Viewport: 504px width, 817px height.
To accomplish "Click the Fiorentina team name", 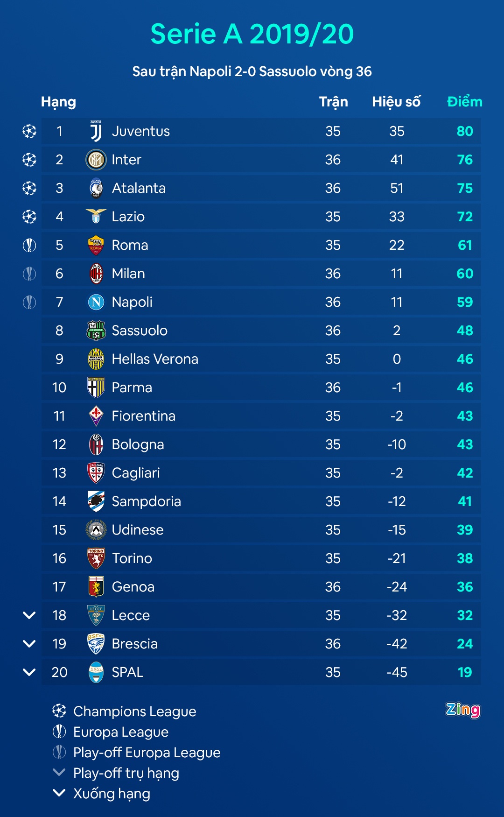I will coord(144,416).
